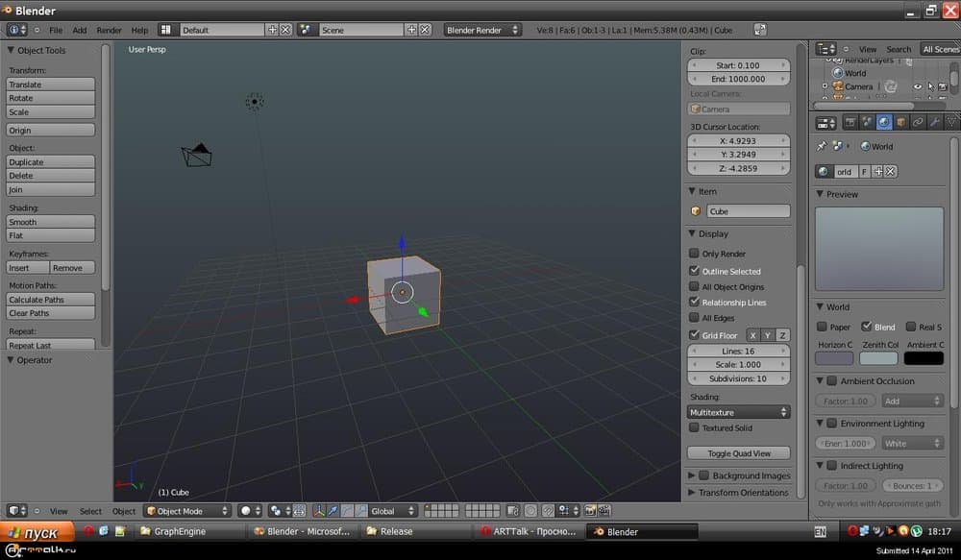
Task: Open the snap element selector
Action: click(568, 510)
